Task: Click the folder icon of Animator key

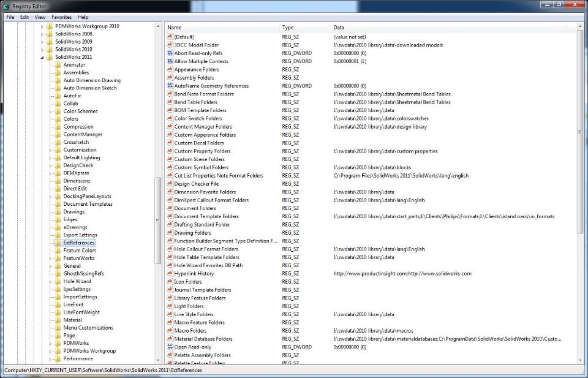Action: point(58,65)
